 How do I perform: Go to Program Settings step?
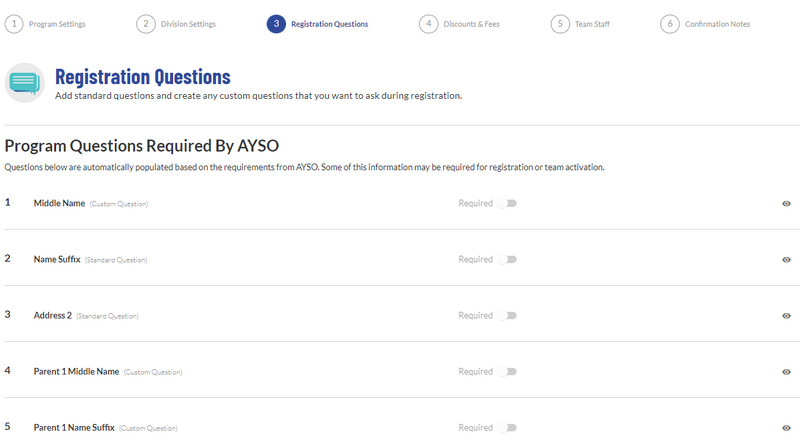(57, 24)
